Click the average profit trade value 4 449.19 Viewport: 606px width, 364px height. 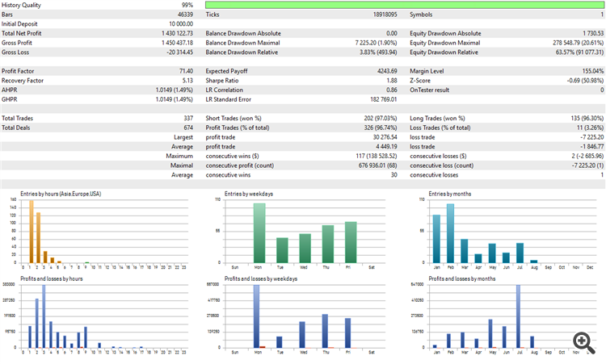(386, 147)
